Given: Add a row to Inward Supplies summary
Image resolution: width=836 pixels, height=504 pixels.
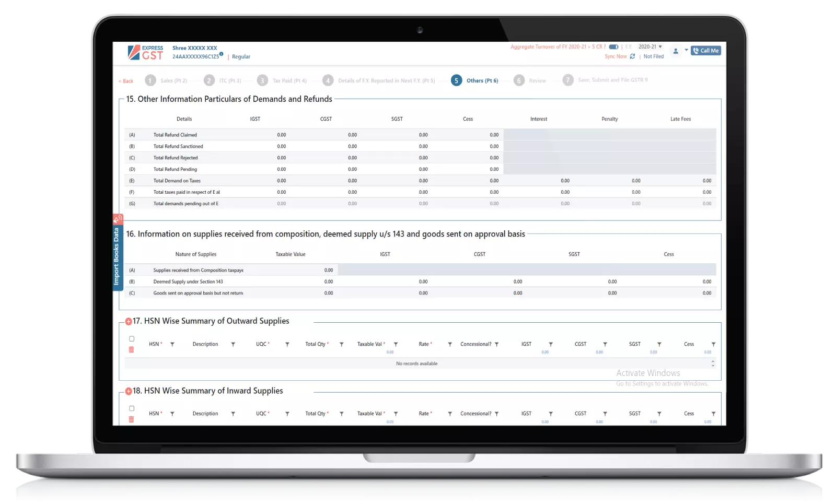Looking at the screenshot, I should point(129,391).
